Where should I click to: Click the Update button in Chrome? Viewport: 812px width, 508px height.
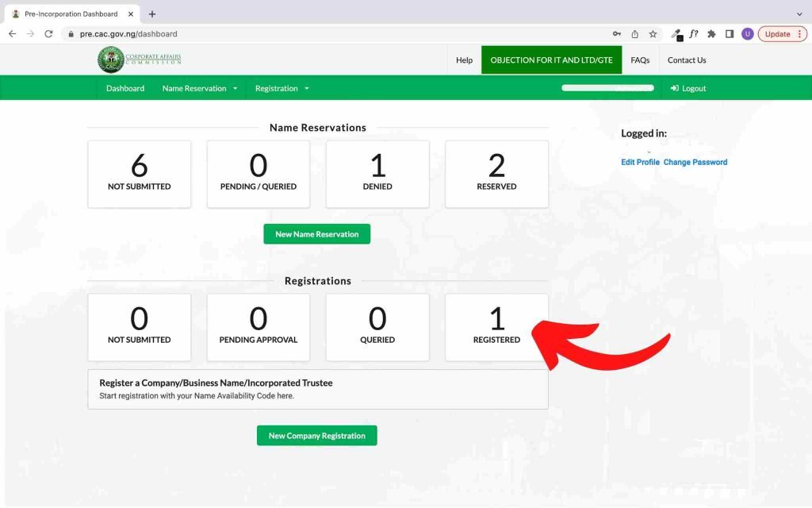pyautogui.click(x=783, y=33)
